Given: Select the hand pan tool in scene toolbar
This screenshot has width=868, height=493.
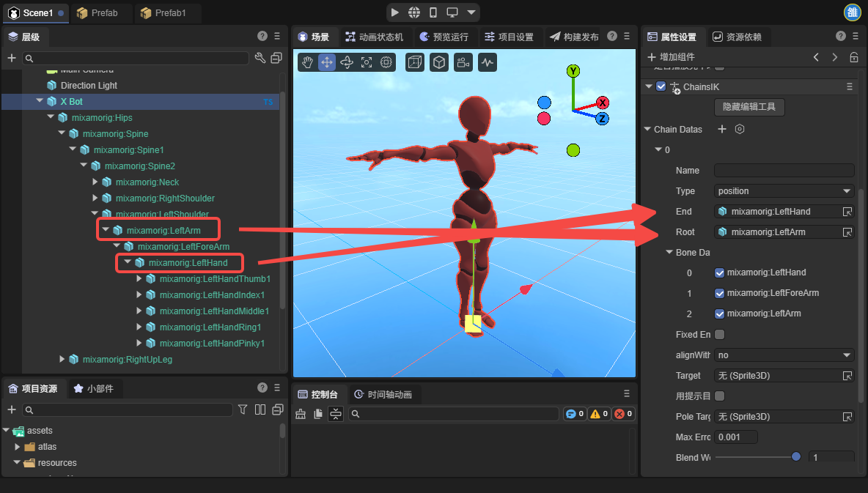Looking at the screenshot, I should pyautogui.click(x=307, y=63).
